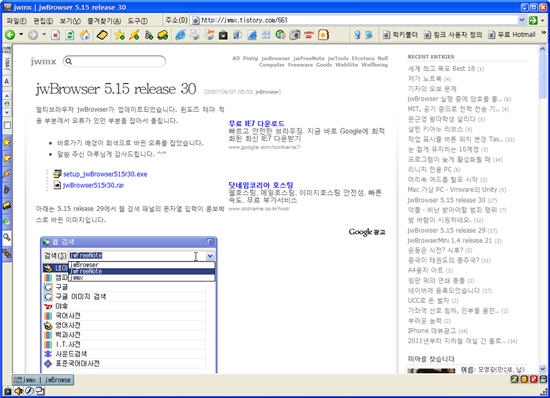Open the jwFreeNote category link
550x398 pixels.
point(309,58)
